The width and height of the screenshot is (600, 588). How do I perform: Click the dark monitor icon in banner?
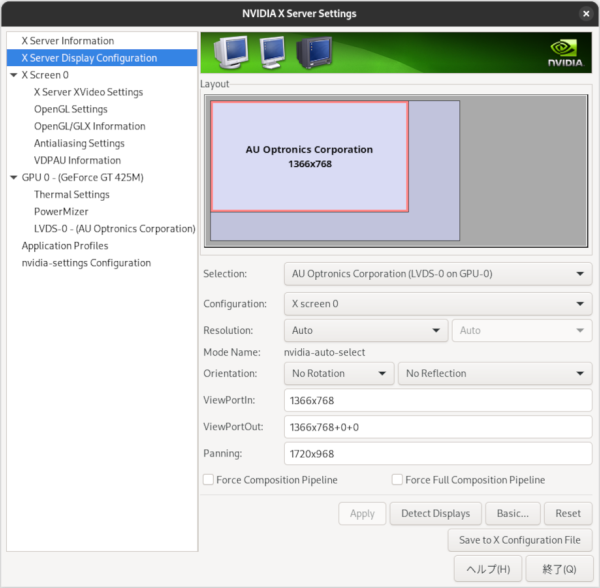point(314,53)
